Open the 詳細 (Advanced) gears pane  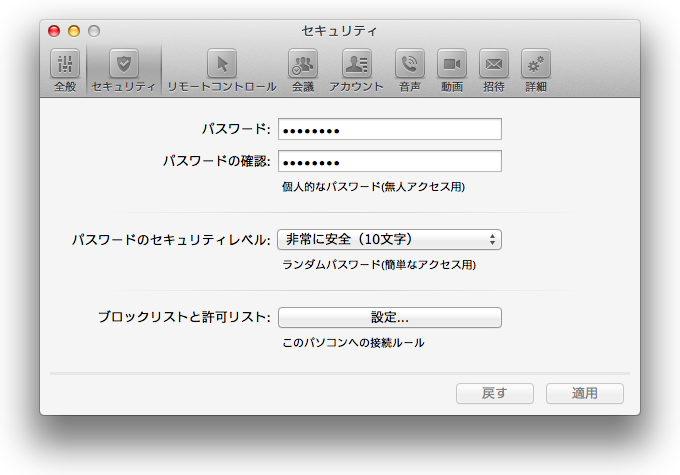click(x=536, y=70)
